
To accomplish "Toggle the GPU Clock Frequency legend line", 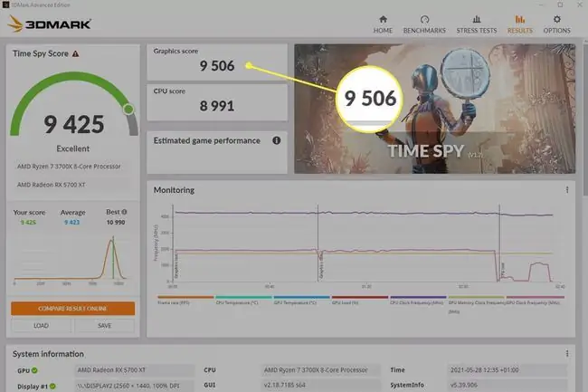I will point(535,300).
